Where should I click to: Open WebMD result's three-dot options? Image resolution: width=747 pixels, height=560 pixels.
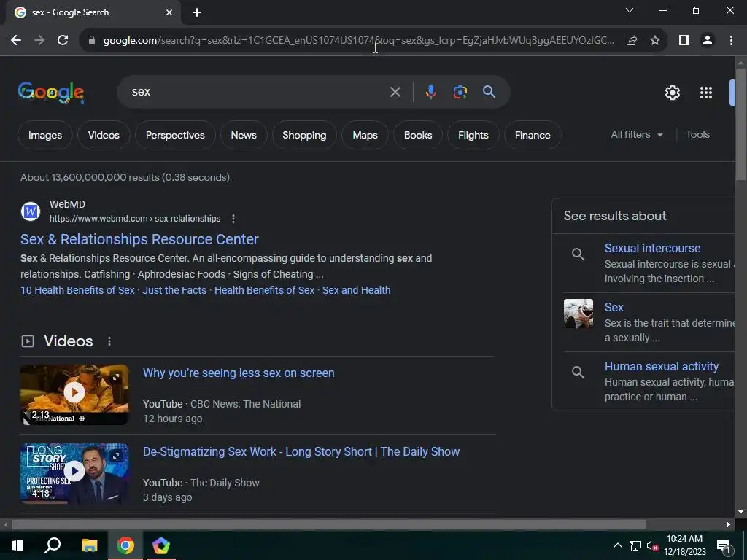[233, 219]
